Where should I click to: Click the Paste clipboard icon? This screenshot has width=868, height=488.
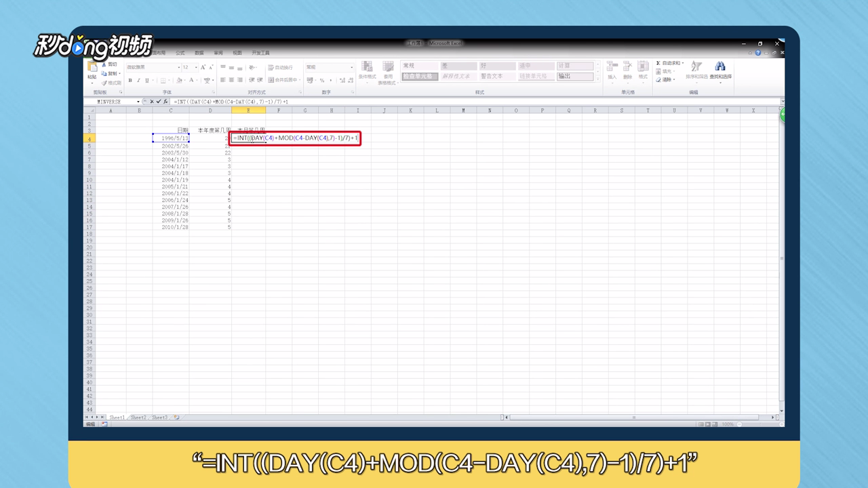tap(92, 68)
